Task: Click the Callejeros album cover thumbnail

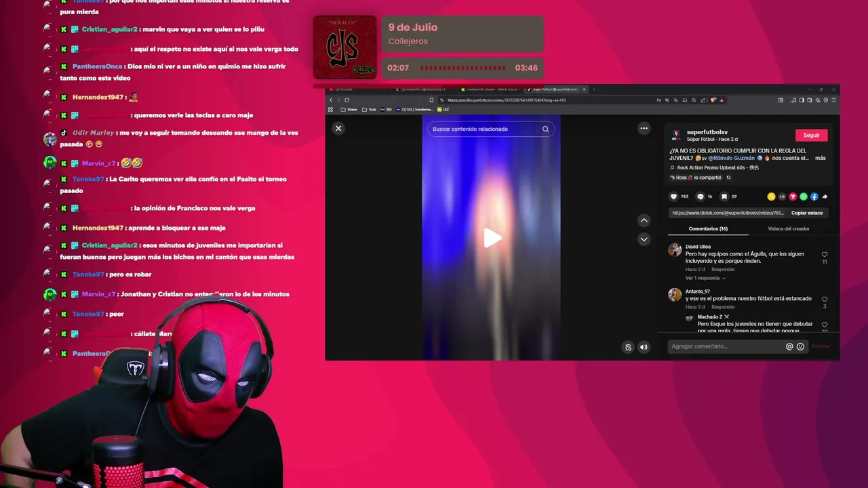Action: pyautogui.click(x=344, y=47)
